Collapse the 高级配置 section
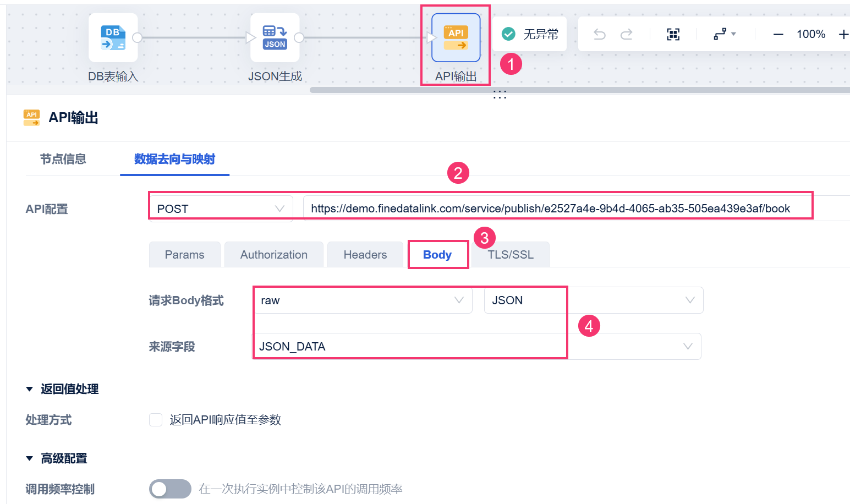This screenshot has height=504, width=850. click(30, 458)
